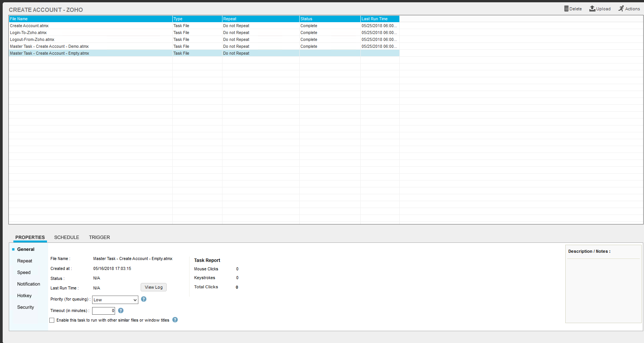Expand the Priority for queuing dropdown
Image resolution: width=644 pixels, height=343 pixels.
115,300
